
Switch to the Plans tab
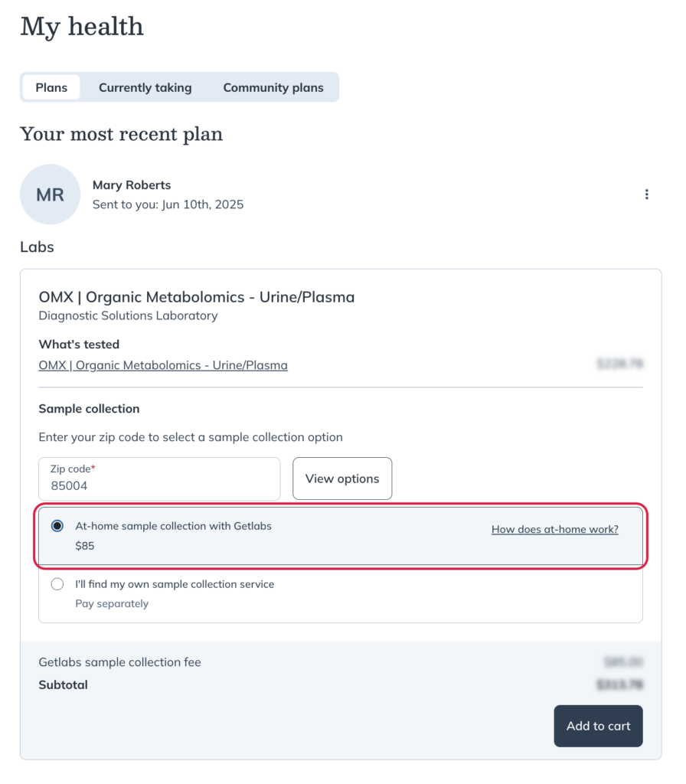click(51, 87)
